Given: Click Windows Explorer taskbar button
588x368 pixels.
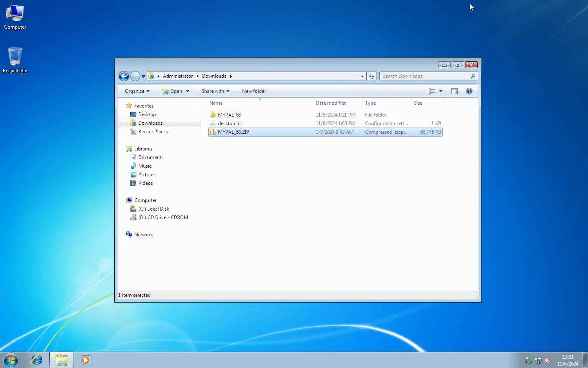Looking at the screenshot, I should click(x=62, y=360).
